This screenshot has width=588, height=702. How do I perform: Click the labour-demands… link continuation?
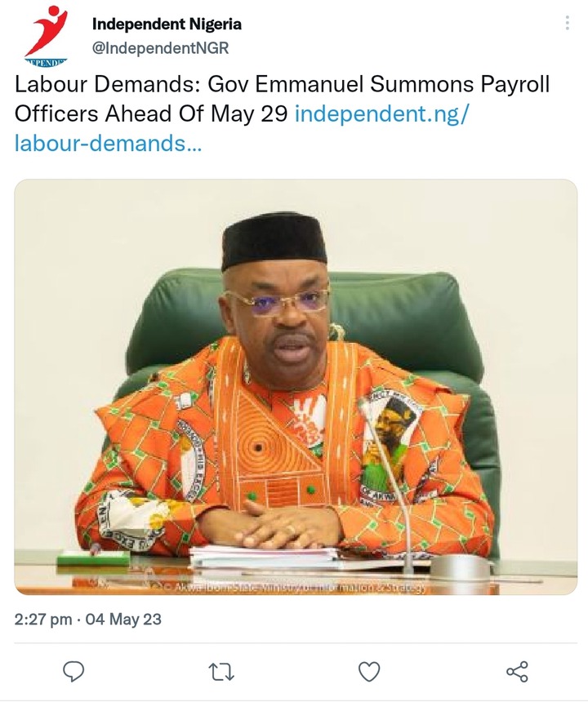coord(109,144)
